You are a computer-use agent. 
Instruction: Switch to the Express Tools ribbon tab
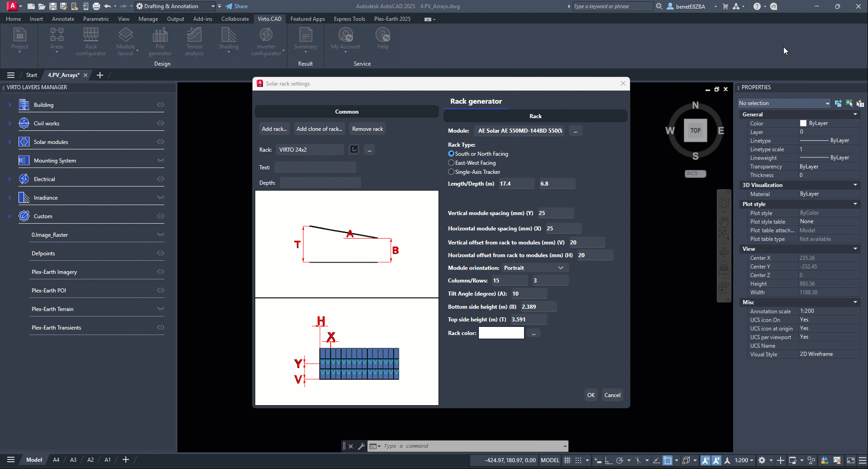349,19
